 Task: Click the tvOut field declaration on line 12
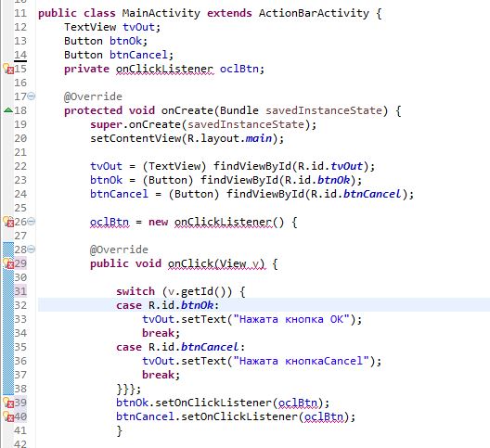tap(138, 27)
